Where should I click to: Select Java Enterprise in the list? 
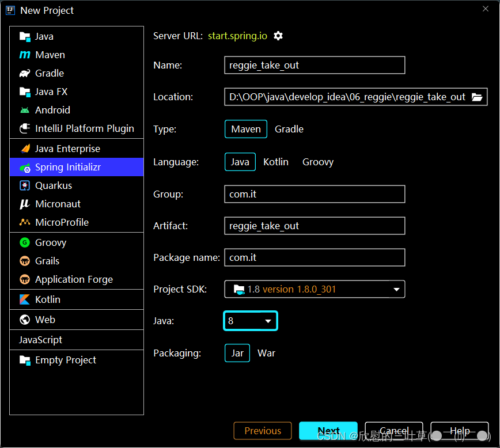click(77, 149)
